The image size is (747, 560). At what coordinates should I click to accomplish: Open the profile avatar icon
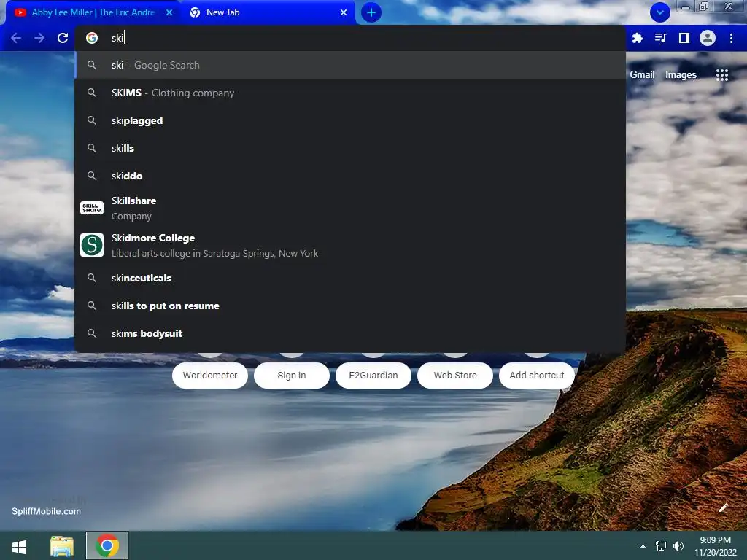[708, 38]
